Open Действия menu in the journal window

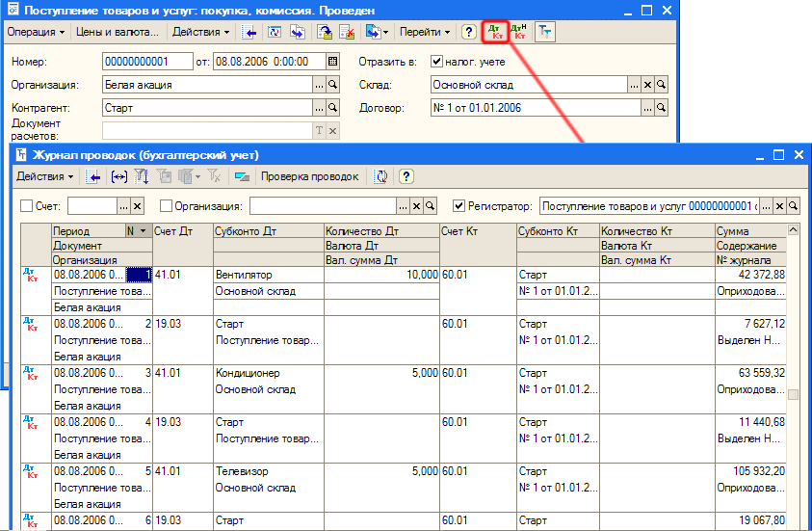[x=44, y=176]
